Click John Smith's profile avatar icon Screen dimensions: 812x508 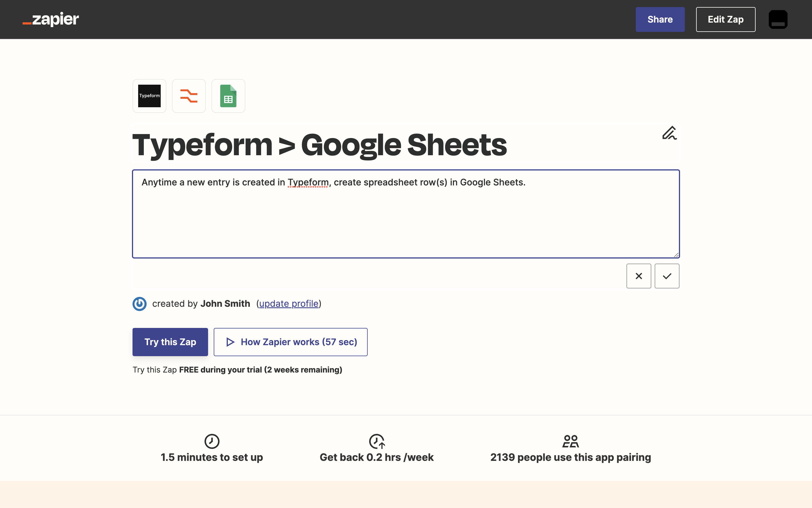(139, 304)
